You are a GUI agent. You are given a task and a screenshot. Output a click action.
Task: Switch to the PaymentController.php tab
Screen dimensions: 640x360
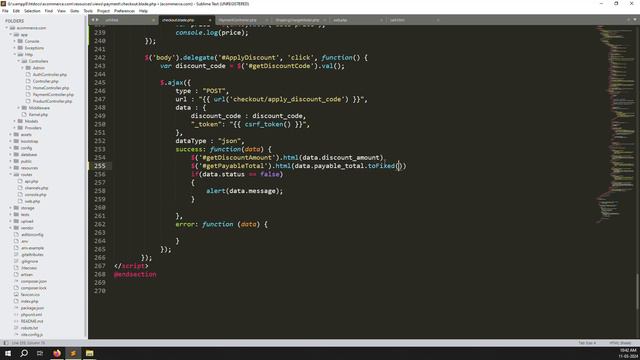coord(238,20)
